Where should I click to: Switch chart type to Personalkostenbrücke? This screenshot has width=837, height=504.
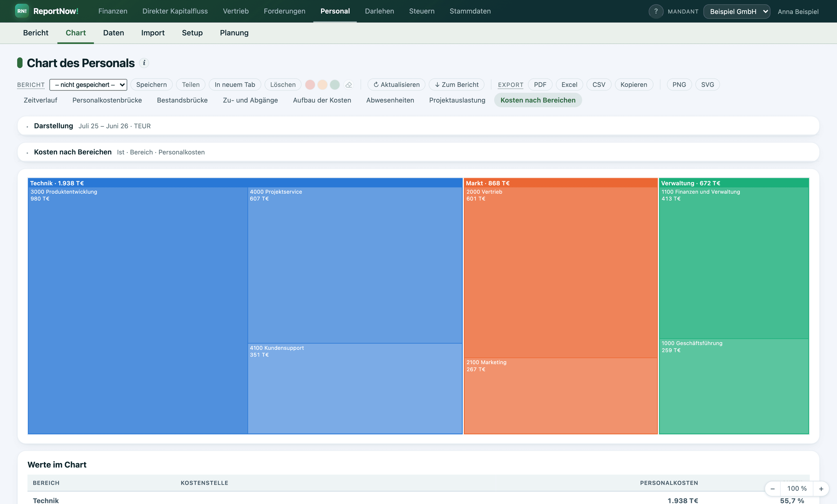tap(107, 100)
